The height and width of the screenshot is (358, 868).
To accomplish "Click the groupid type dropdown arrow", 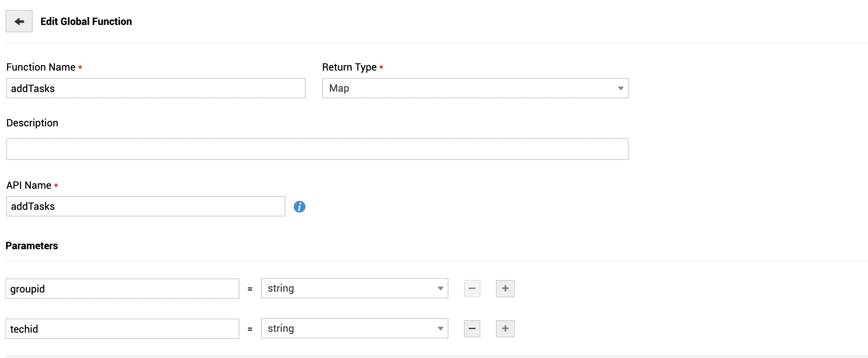I will [x=440, y=289].
